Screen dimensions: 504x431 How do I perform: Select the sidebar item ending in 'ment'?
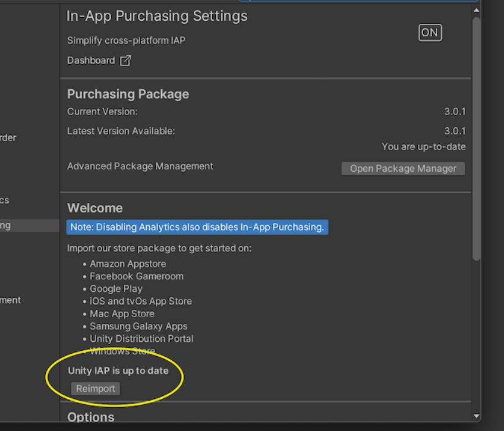pos(10,300)
